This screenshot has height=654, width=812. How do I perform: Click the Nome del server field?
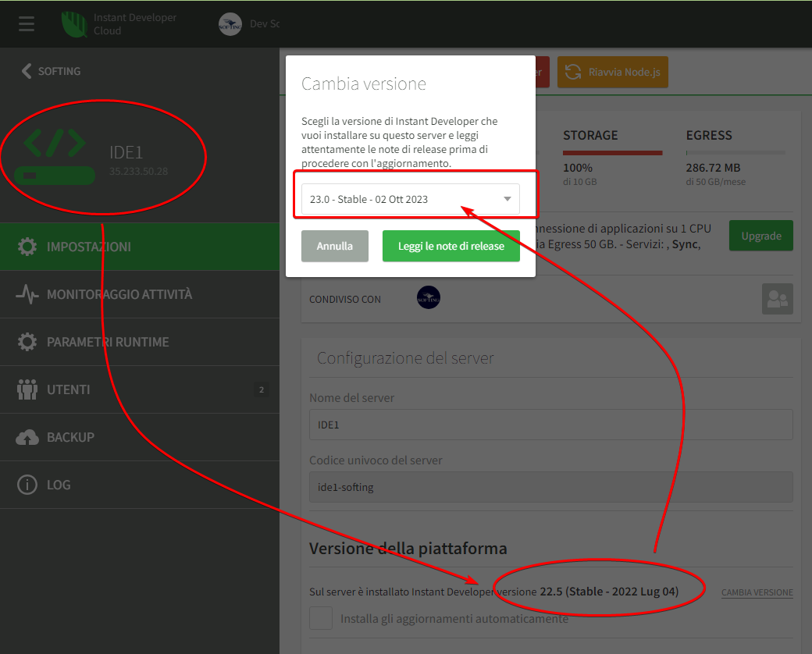pos(550,425)
